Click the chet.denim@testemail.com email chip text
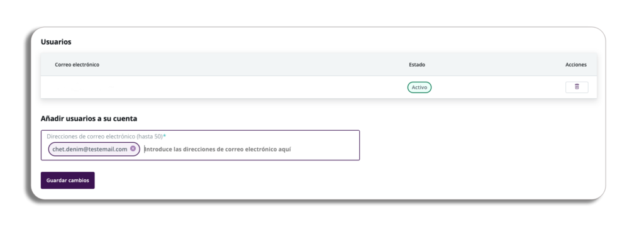The image size is (644, 234). 90,149
